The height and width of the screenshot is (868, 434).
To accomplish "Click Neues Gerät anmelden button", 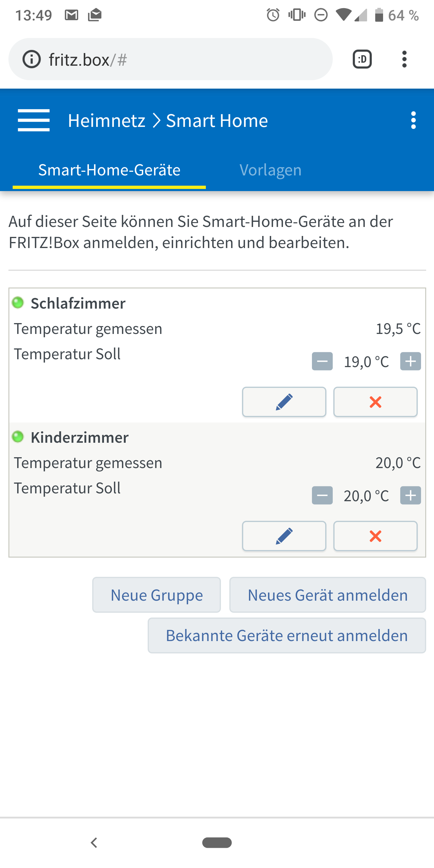I will point(328,595).
